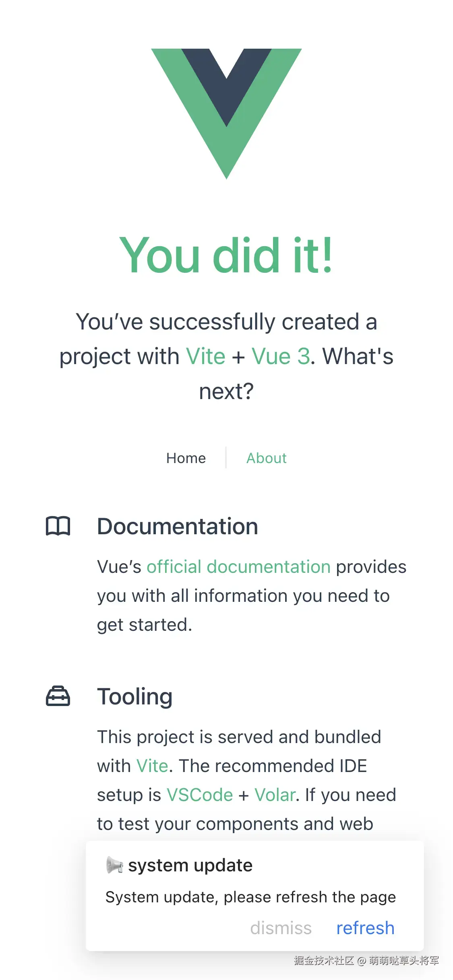Screen dimensions: 453x980
Task: Click the Documentation book icon
Action: click(x=58, y=526)
